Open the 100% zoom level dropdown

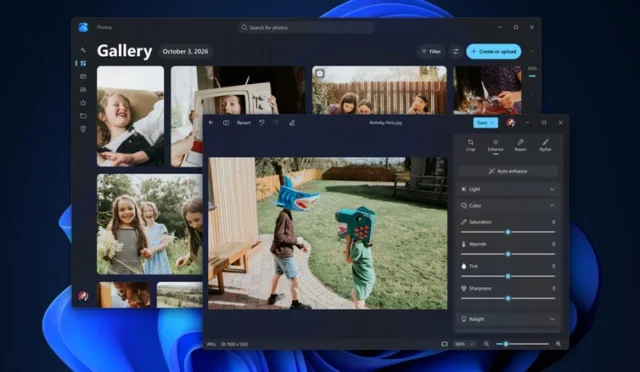tap(465, 344)
